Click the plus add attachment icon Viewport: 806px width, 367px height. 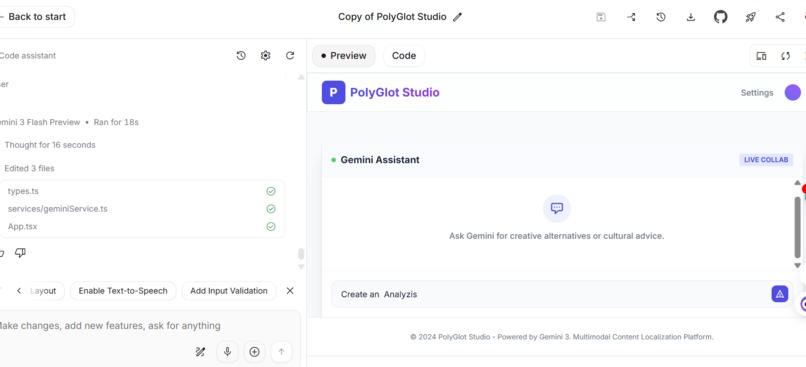[254, 352]
